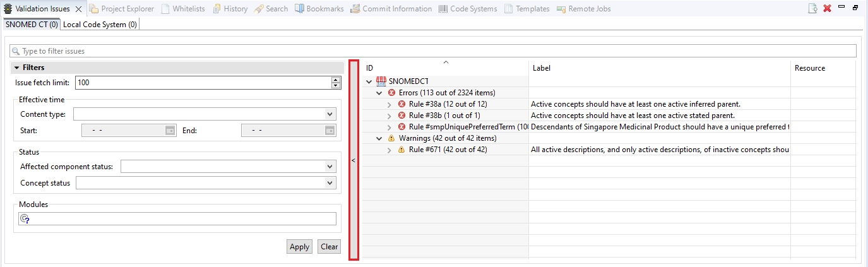Open the Commit Information view
The height and width of the screenshot is (267, 868).
pos(391,9)
